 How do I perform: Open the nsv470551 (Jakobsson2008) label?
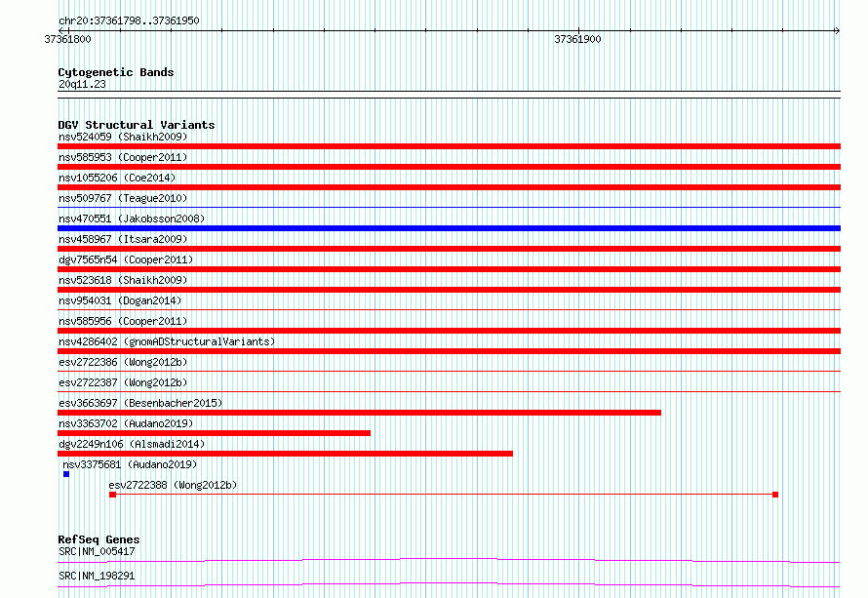coord(132,219)
